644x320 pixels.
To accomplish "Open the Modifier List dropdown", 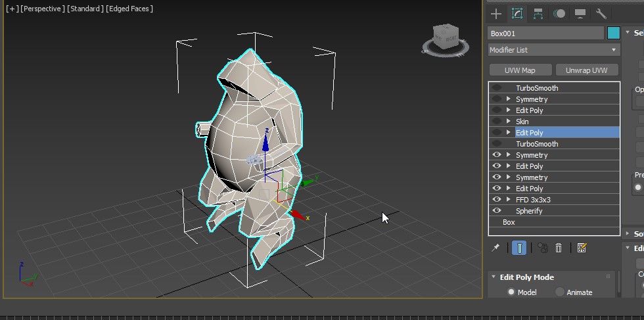I will (x=554, y=50).
